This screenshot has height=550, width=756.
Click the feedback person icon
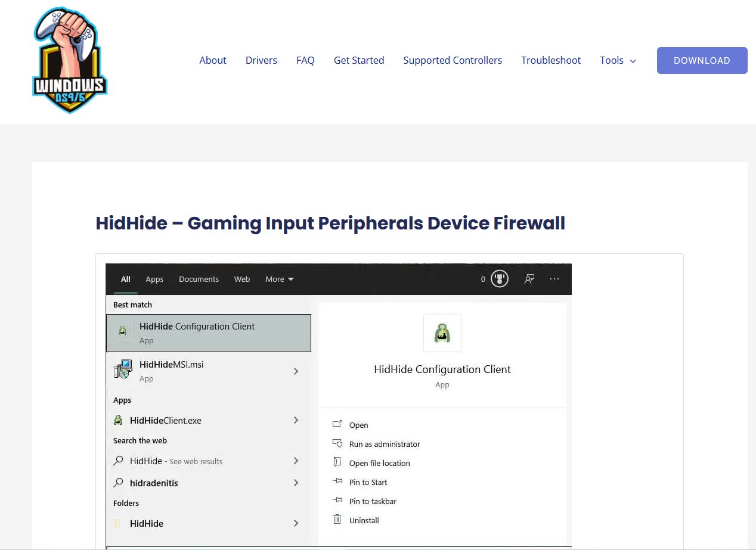(x=529, y=279)
